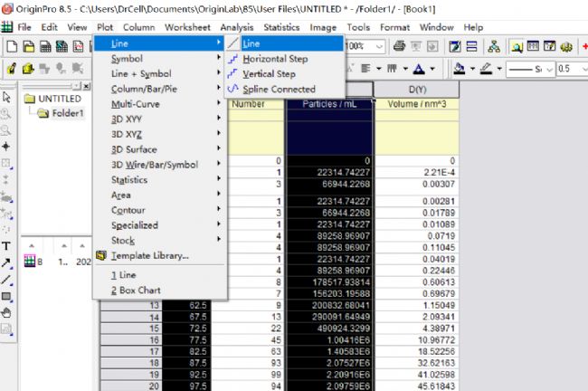Click the Screen Reader crosshair tool

(x=7, y=147)
